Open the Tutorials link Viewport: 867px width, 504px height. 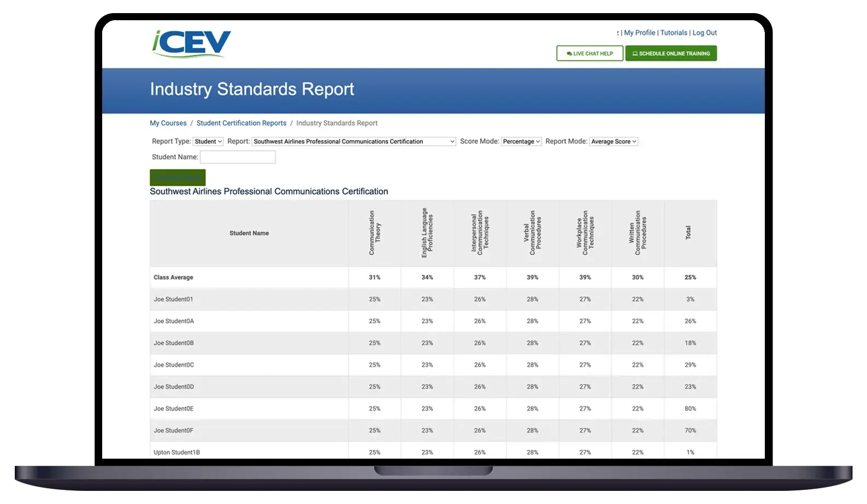click(674, 33)
